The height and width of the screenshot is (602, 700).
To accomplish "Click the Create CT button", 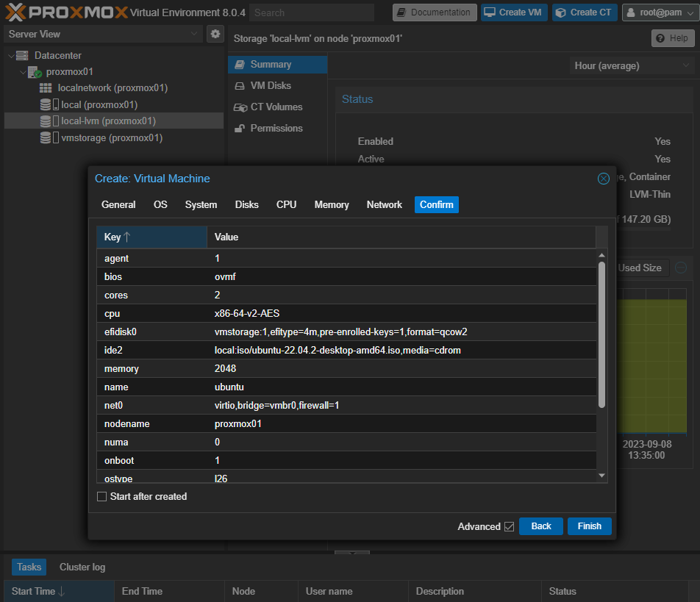I will pyautogui.click(x=583, y=12).
